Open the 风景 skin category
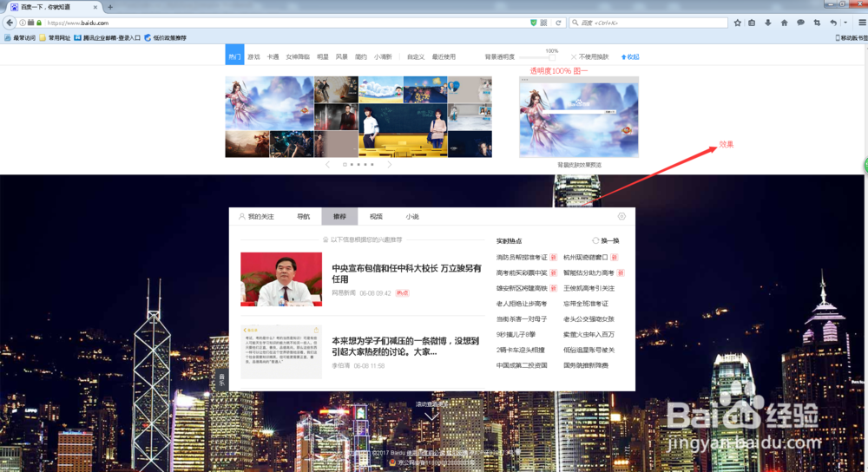 click(x=341, y=57)
